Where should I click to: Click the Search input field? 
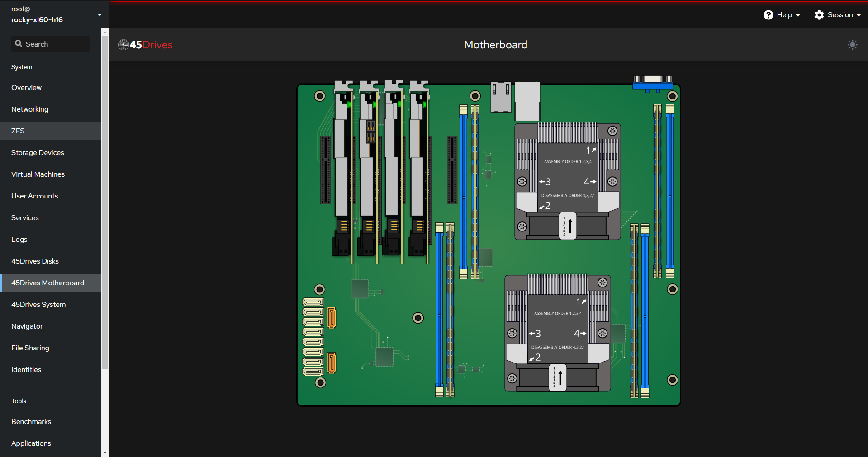[51, 44]
